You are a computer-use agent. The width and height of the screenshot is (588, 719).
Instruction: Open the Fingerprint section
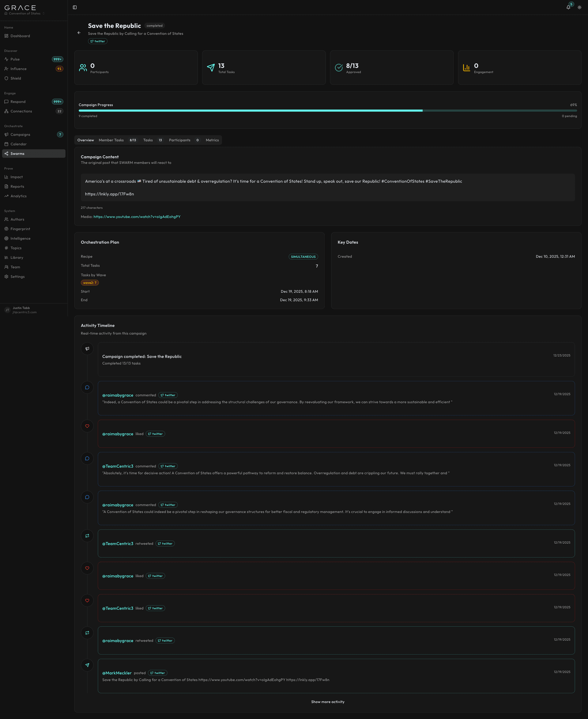[20, 229]
